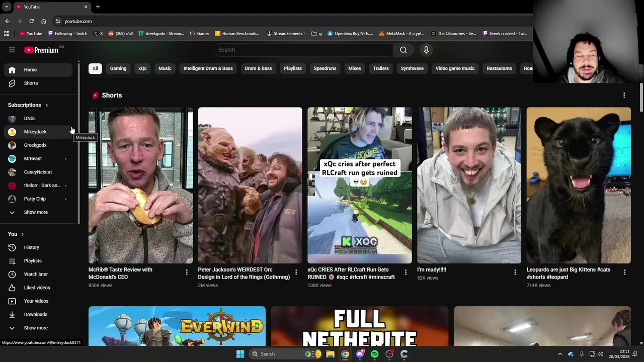The width and height of the screenshot is (644, 362).
Task: Click the search magnifier button
Action: point(404,50)
